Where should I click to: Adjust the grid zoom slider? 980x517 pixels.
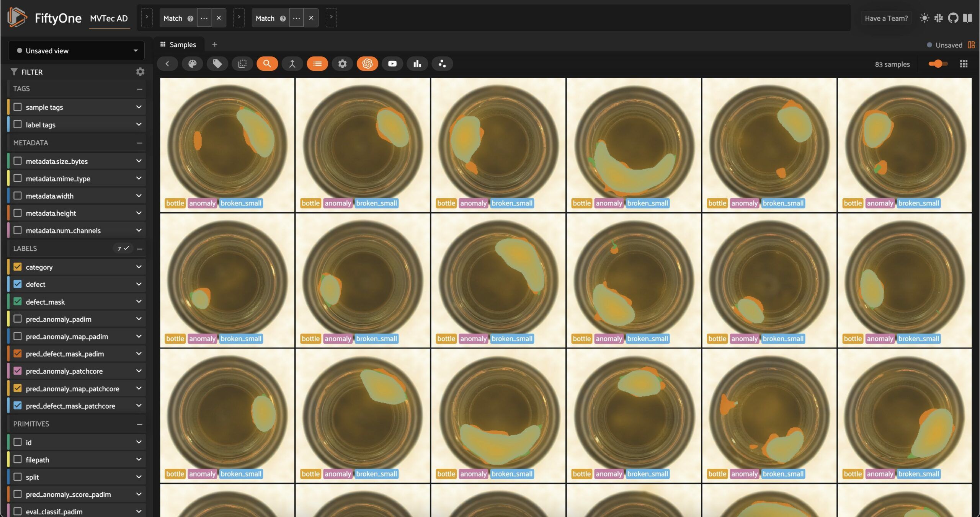pyautogui.click(x=938, y=64)
